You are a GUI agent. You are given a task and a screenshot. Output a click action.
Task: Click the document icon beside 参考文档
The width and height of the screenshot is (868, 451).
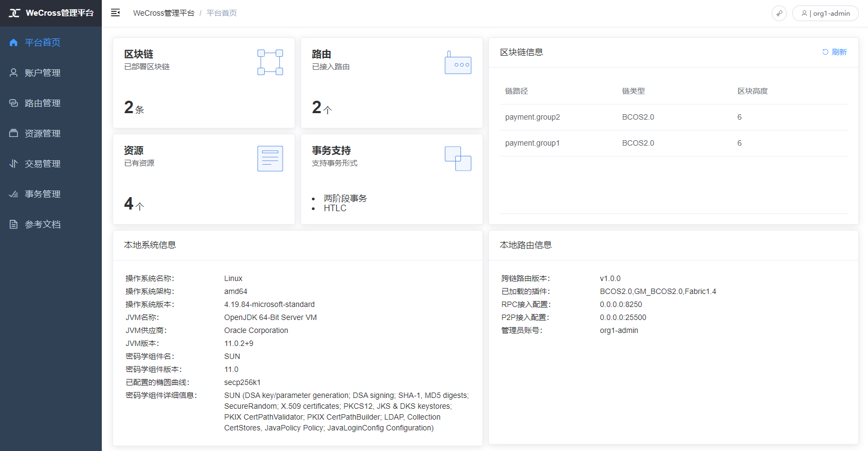click(14, 224)
